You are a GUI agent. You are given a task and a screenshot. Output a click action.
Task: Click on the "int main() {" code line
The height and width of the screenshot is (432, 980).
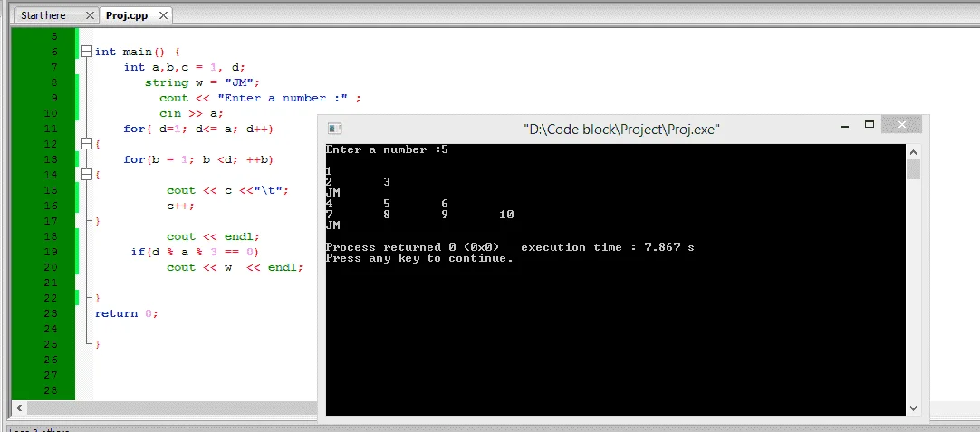point(138,52)
